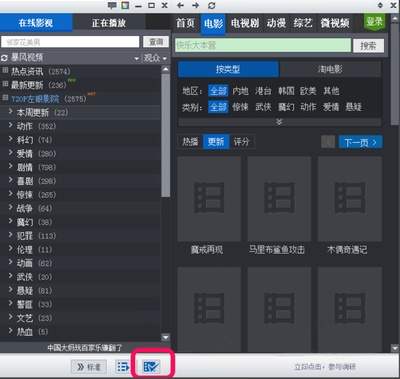
Task: Click the 下一页 next page button
Action: coord(361,142)
